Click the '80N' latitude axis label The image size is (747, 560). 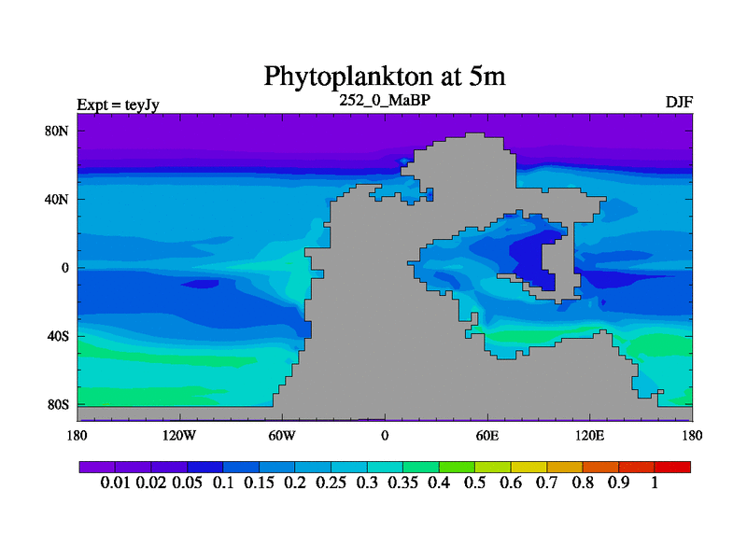(58, 131)
